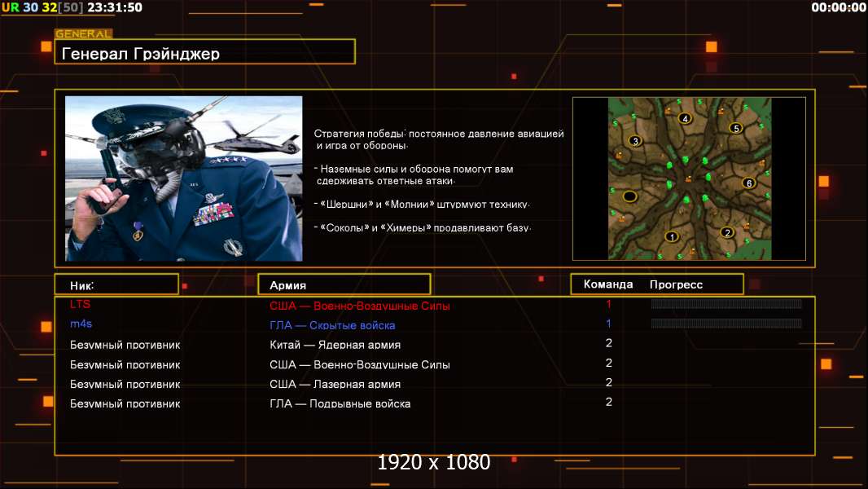868x489 pixels.
Task: Click the Прогресс column label
Action: (x=676, y=284)
